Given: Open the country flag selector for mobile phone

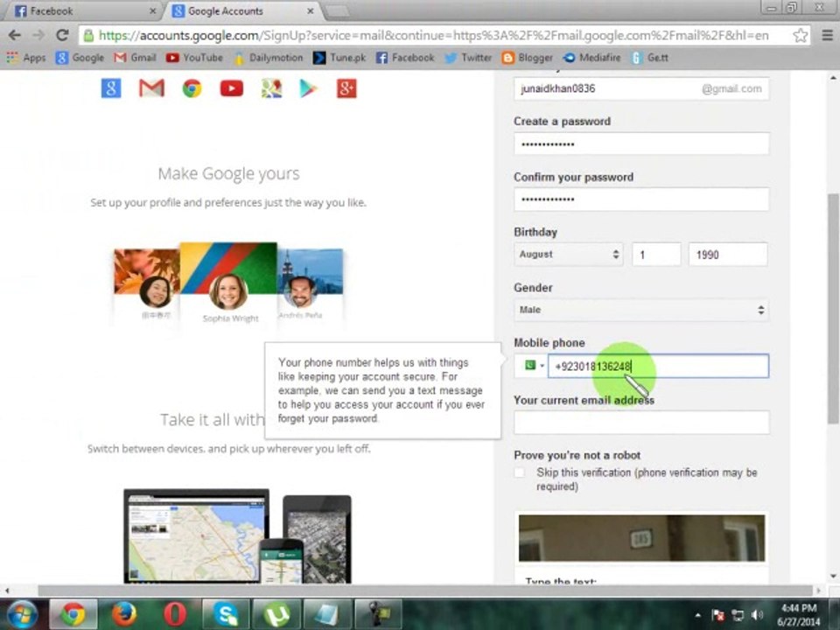Looking at the screenshot, I should [531, 366].
